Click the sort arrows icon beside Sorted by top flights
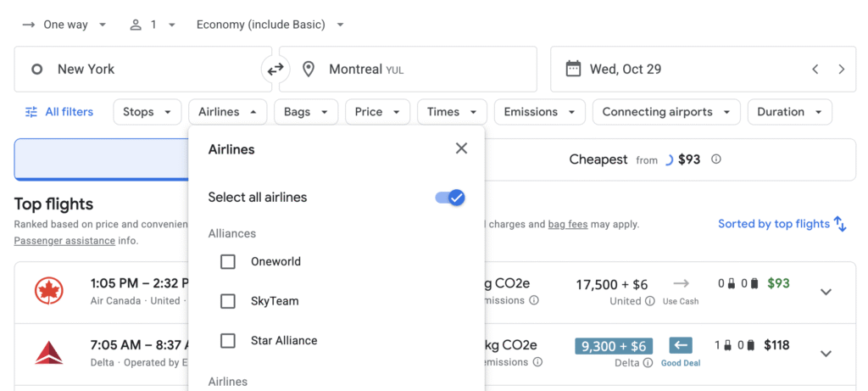Image resolution: width=868 pixels, height=391 pixels. 840,224
